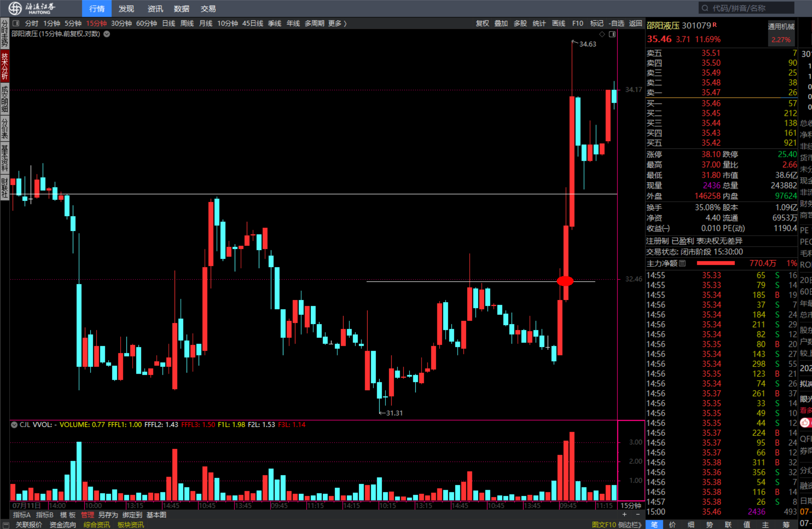The width and height of the screenshot is (812, 529).
Task: Click the 通用机械 sector box
Action: [x=781, y=33]
